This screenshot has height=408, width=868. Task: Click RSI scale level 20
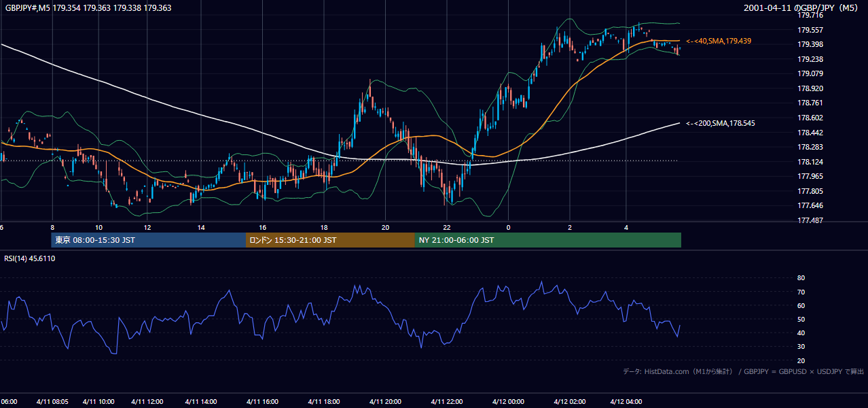point(801,360)
